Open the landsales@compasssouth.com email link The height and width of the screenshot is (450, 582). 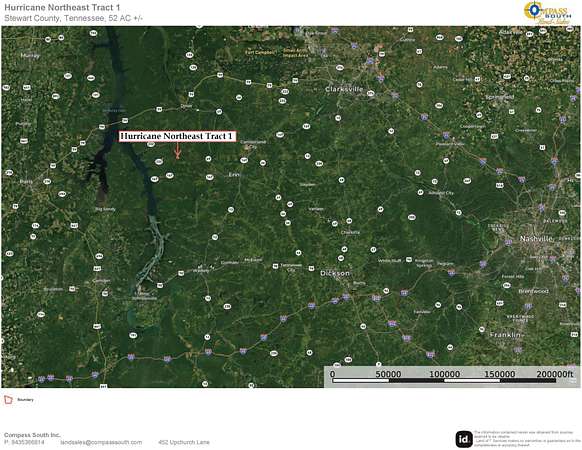[x=101, y=442]
